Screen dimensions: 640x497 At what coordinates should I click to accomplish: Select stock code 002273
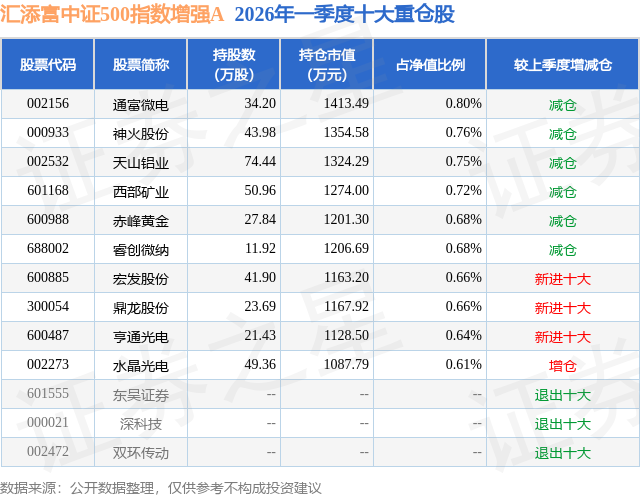[x=48, y=364]
